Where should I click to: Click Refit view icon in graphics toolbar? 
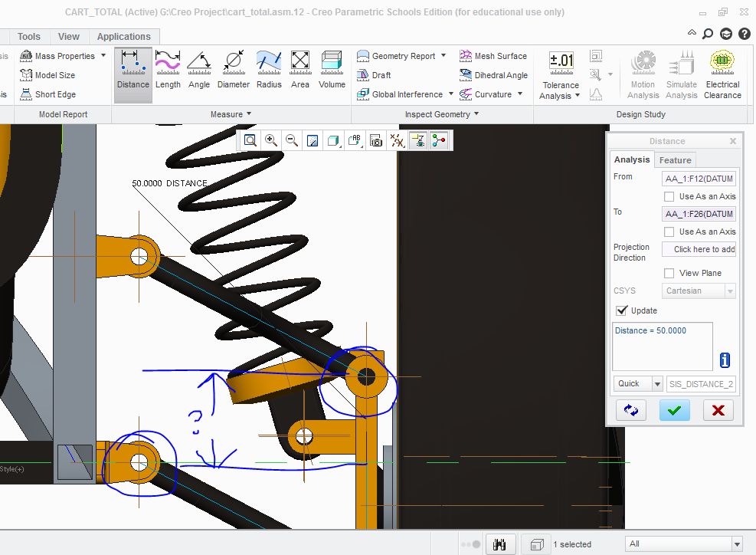(x=250, y=140)
